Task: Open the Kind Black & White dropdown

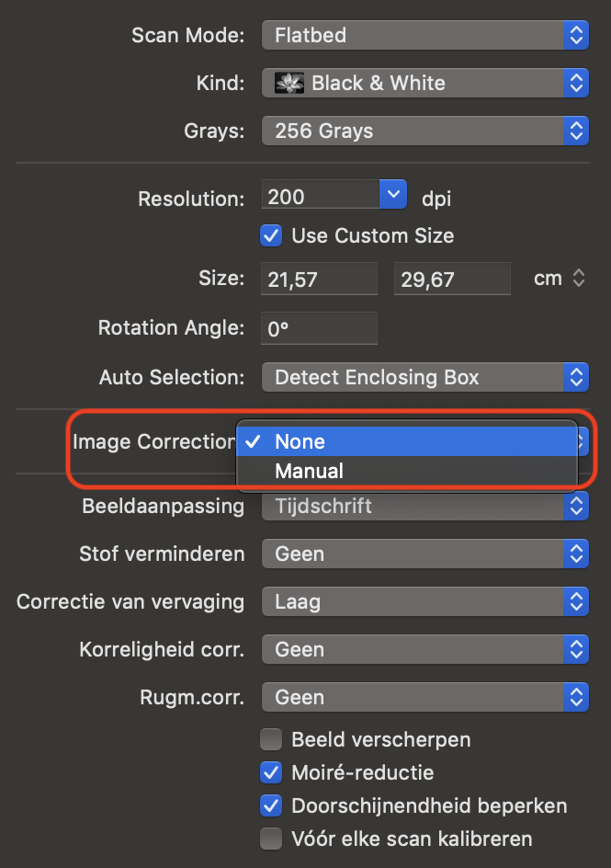Action: [424, 83]
